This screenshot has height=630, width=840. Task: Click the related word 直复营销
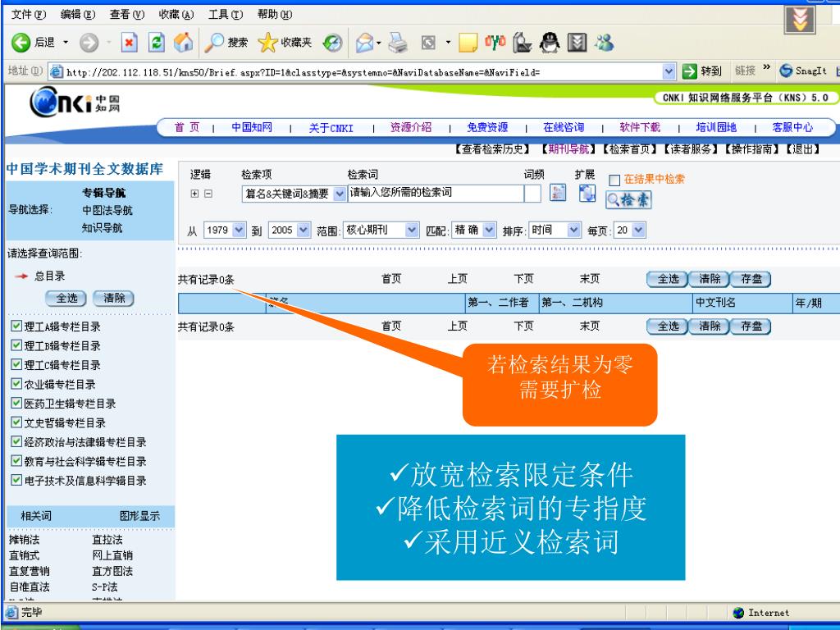[x=30, y=571]
